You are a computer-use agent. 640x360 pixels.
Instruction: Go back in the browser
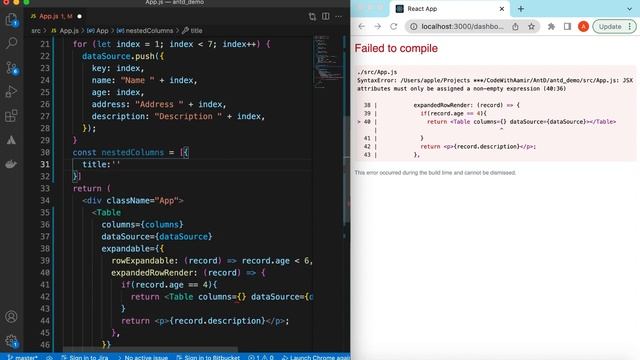(x=362, y=27)
